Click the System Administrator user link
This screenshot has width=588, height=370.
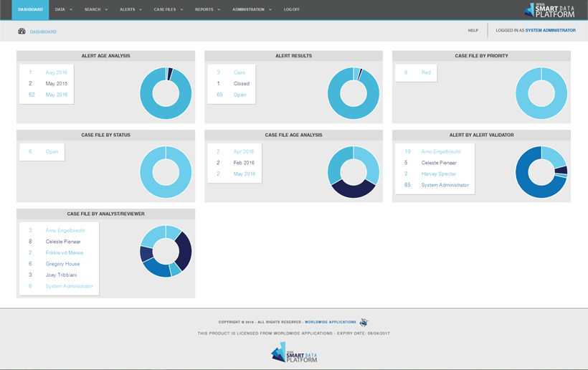(550, 30)
